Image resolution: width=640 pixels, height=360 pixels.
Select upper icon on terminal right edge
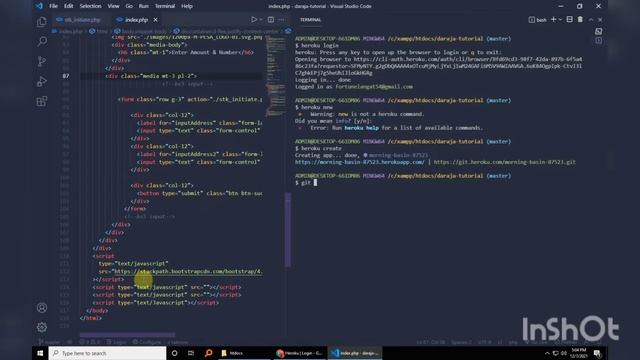click(x=598, y=31)
